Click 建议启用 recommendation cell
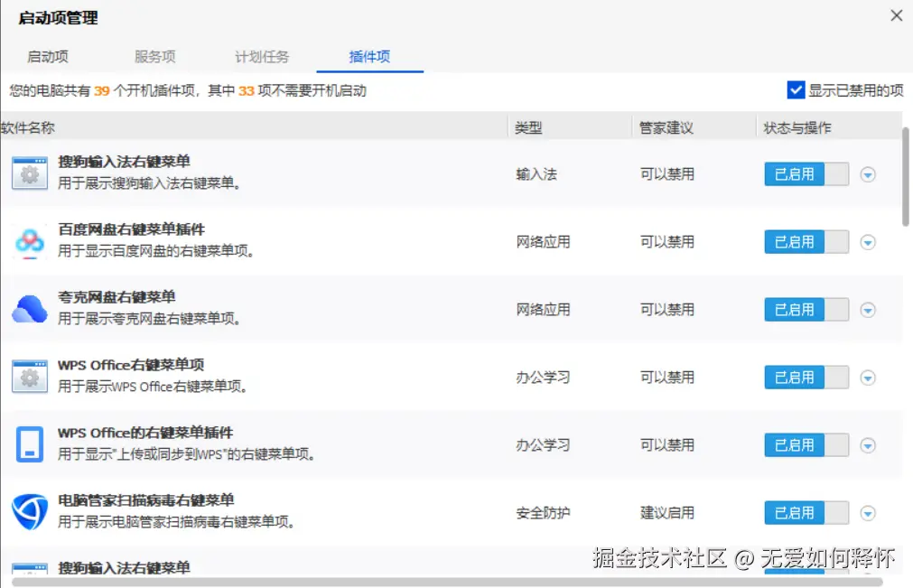The height and width of the screenshot is (588, 913). [x=667, y=512]
